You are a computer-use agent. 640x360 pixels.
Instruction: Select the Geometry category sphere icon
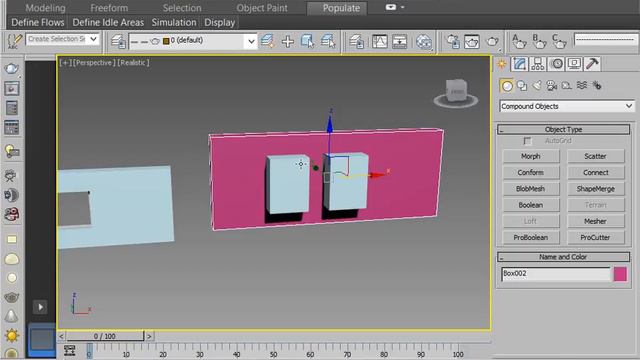tap(507, 86)
